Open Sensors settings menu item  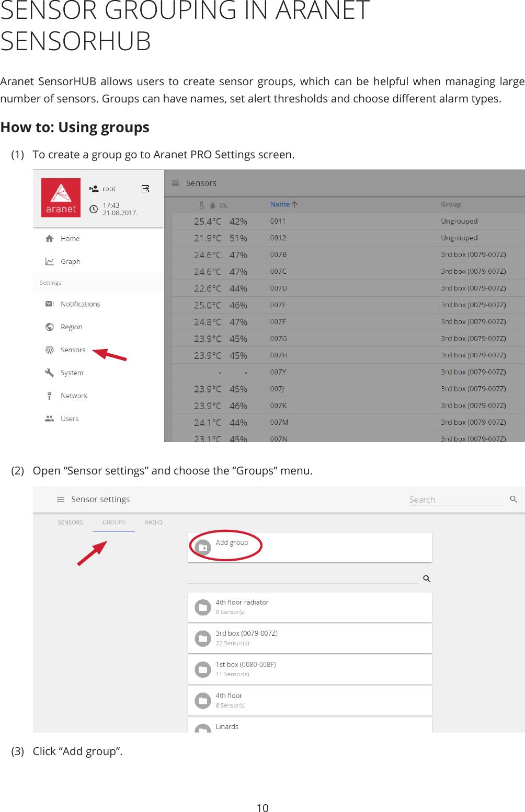coord(98,350)
